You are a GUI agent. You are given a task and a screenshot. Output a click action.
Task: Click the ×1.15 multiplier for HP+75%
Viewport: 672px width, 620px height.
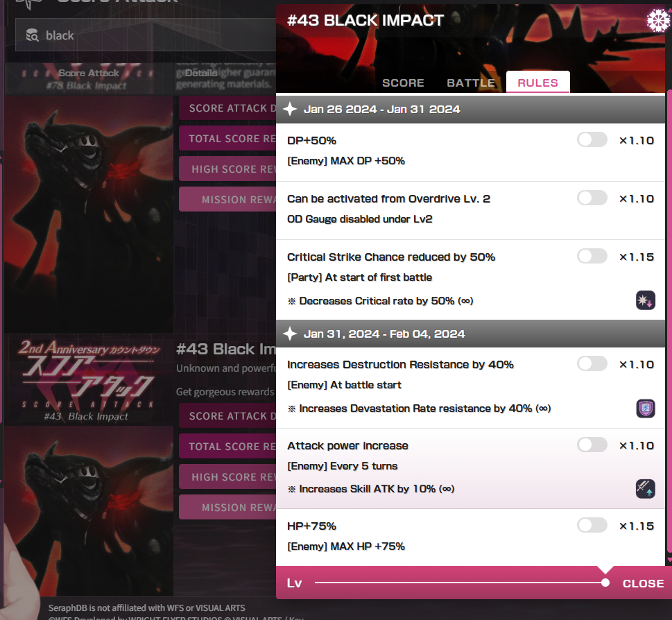[x=637, y=526]
